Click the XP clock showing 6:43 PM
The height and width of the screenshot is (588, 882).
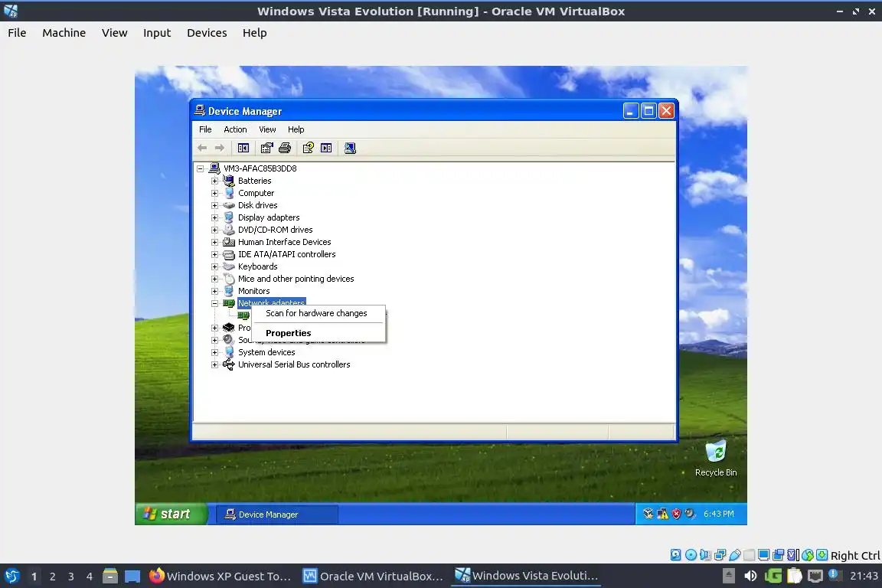coord(719,514)
